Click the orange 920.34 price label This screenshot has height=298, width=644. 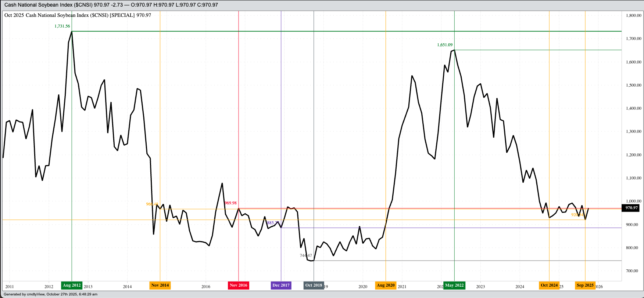[x=577, y=215]
